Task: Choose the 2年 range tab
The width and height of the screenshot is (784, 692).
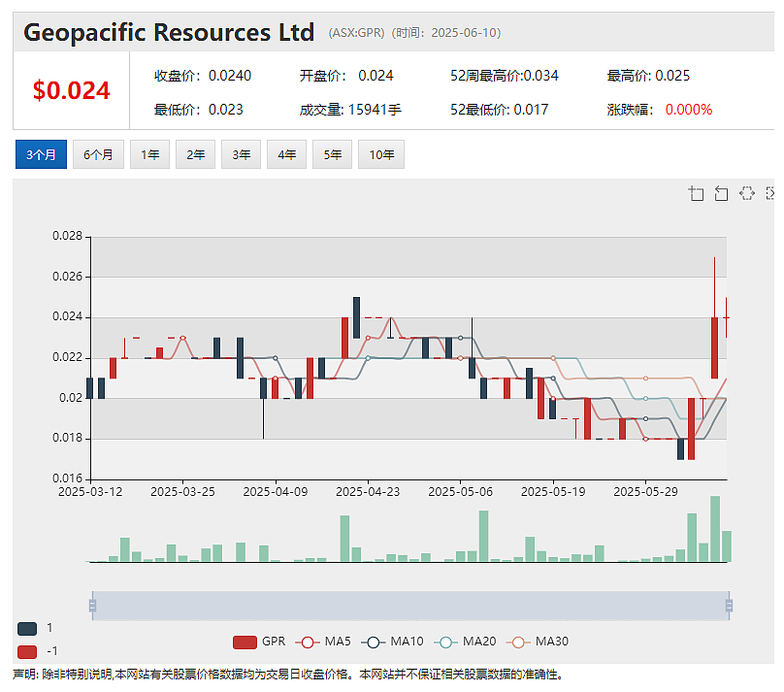Action: coord(195,154)
